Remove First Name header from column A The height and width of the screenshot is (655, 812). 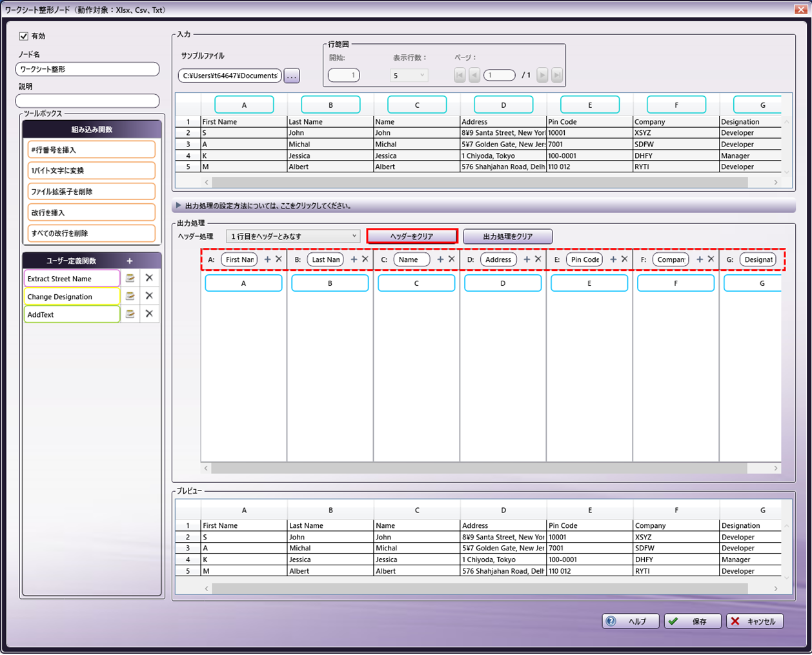[279, 259]
